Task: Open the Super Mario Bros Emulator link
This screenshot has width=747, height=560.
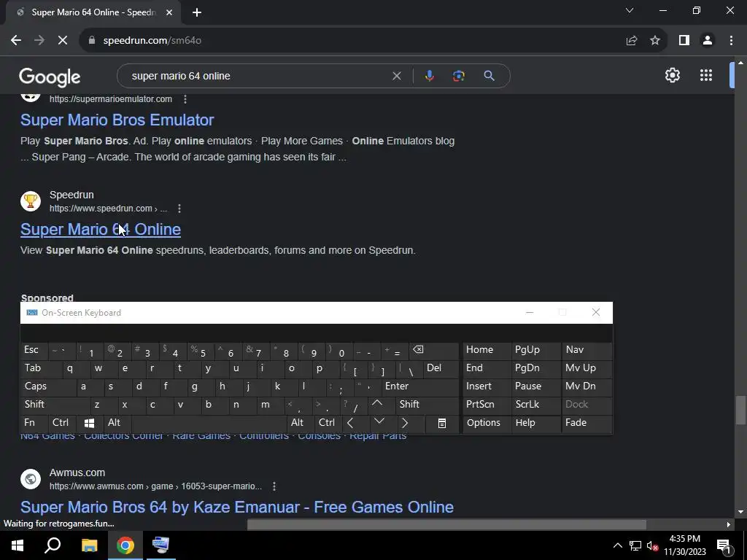Action: point(117,120)
